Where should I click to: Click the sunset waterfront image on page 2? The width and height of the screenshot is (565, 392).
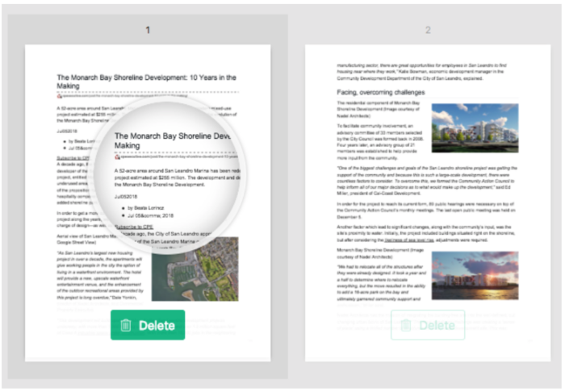click(x=475, y=275)
